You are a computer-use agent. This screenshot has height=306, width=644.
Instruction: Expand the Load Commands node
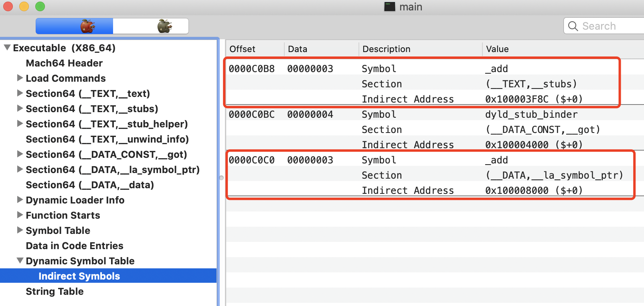click(20, 78)
